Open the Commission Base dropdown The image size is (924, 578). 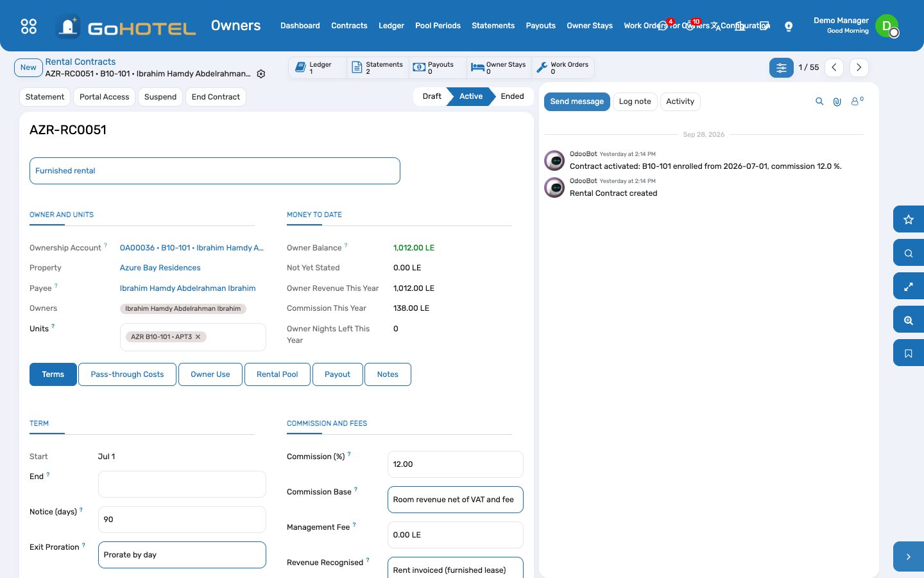456,500
